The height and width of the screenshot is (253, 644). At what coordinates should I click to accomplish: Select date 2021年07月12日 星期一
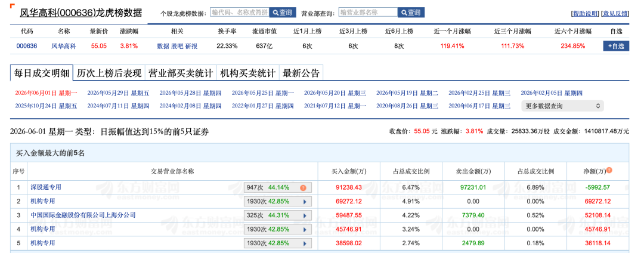tap(335, 106)
